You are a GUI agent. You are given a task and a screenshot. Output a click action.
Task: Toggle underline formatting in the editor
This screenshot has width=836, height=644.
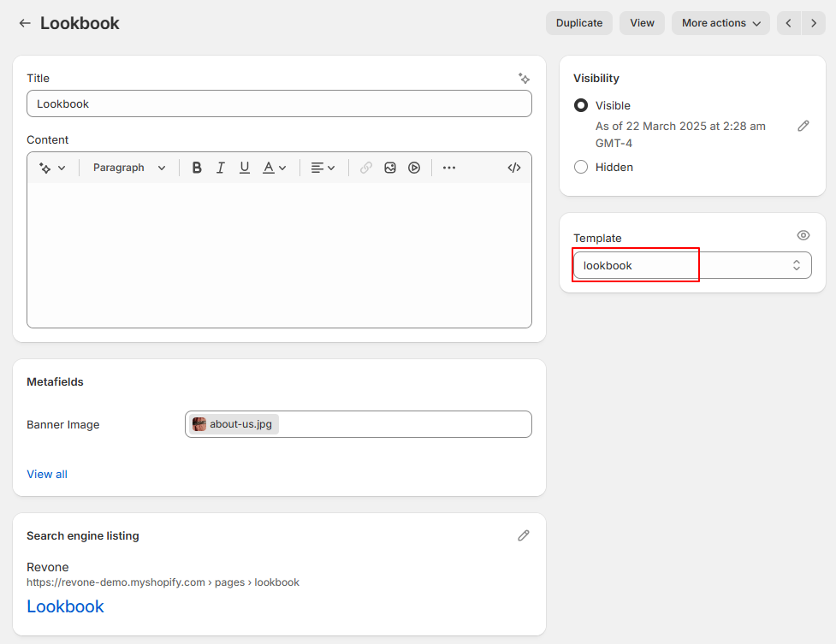coord(245,168)
